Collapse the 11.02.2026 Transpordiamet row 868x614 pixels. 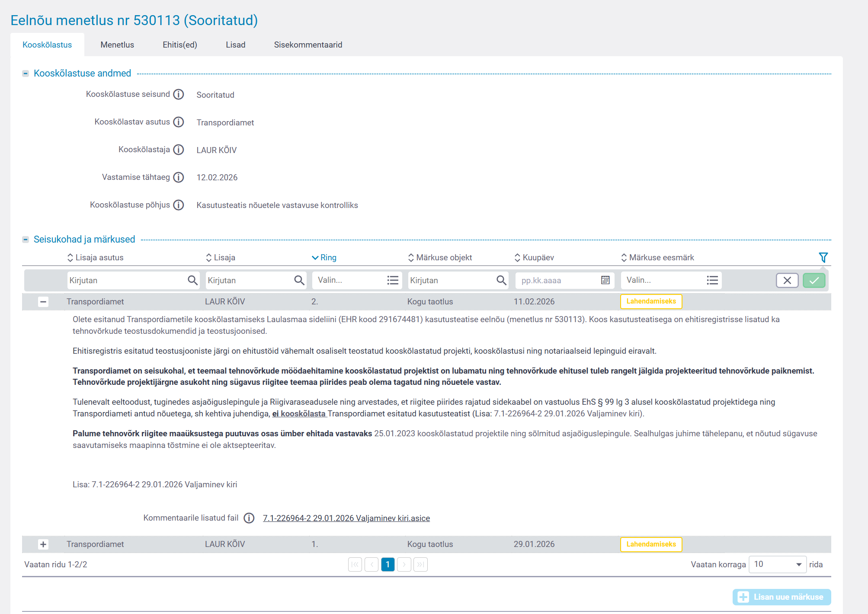(43, 302)
